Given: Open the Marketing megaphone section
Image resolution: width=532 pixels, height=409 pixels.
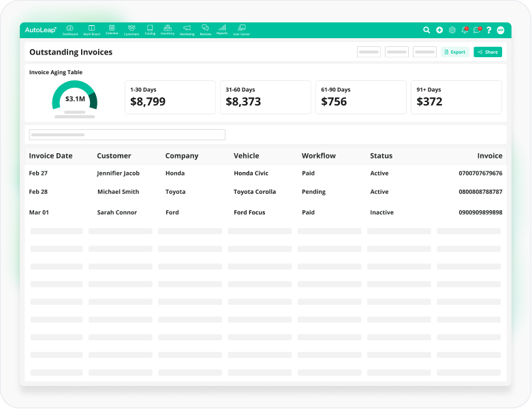Looking at the screenshot, I should point(187,30).
